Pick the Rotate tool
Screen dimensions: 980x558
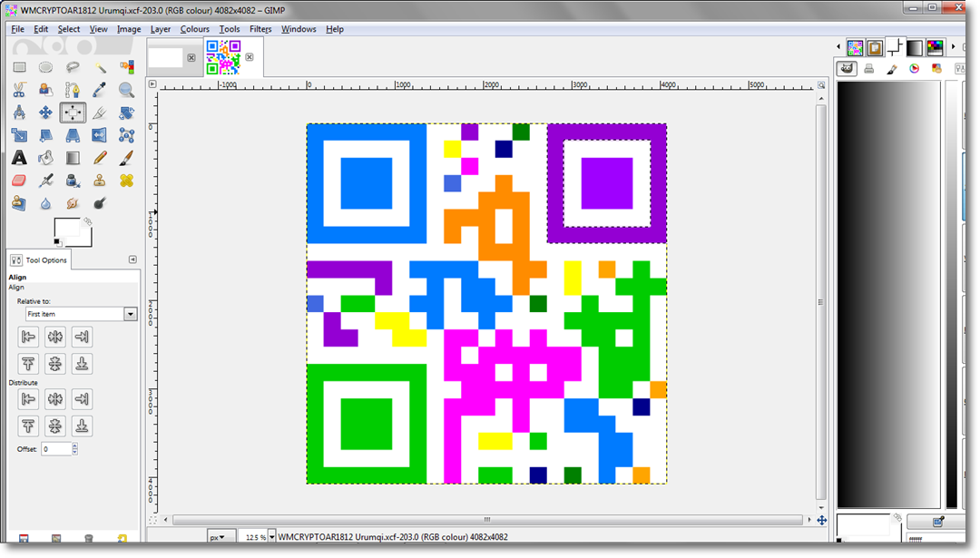coord(126,113)
